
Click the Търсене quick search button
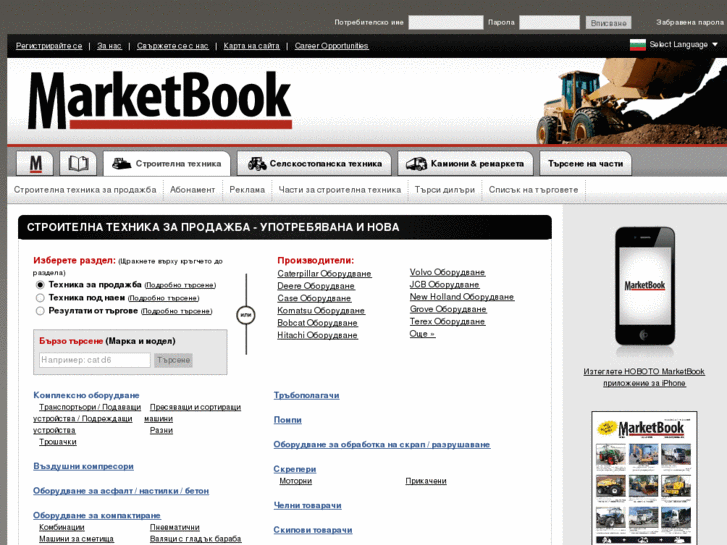(173, 360)
